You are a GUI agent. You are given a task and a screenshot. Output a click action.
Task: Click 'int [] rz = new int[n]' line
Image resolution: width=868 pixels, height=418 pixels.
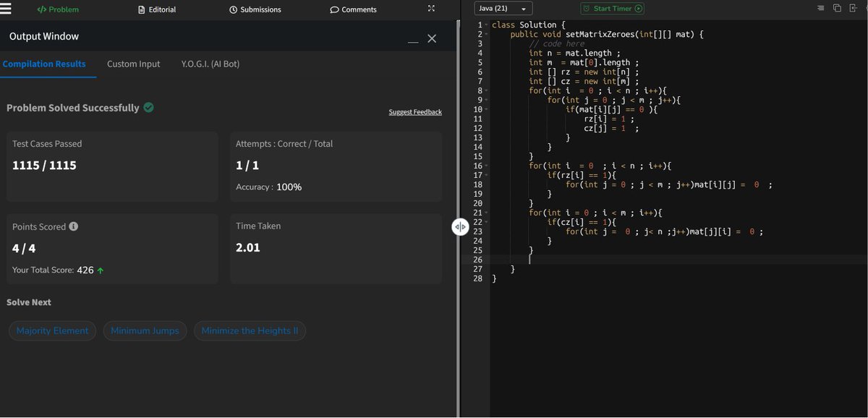pyautogui.click(x=583, y=72)
